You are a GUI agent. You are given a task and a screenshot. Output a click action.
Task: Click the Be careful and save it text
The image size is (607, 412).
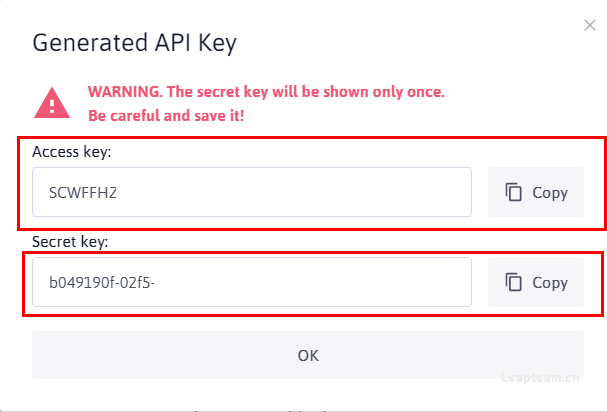tap(166, 115)
